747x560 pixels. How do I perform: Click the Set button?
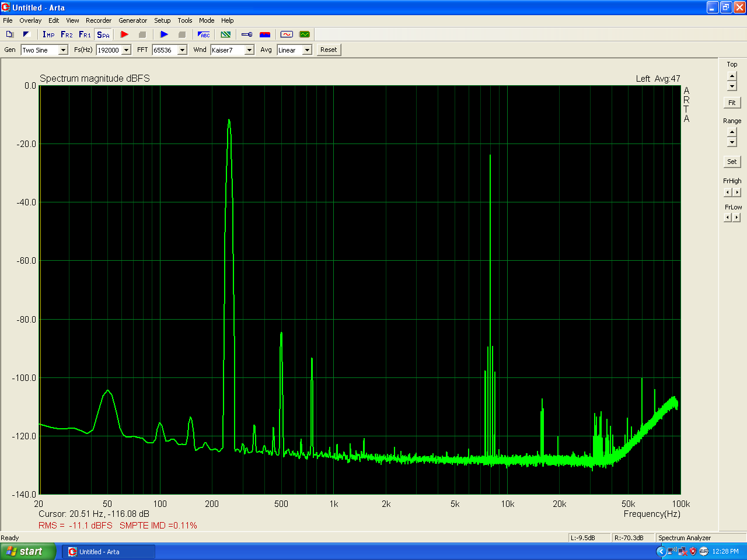tap(732, 162)
